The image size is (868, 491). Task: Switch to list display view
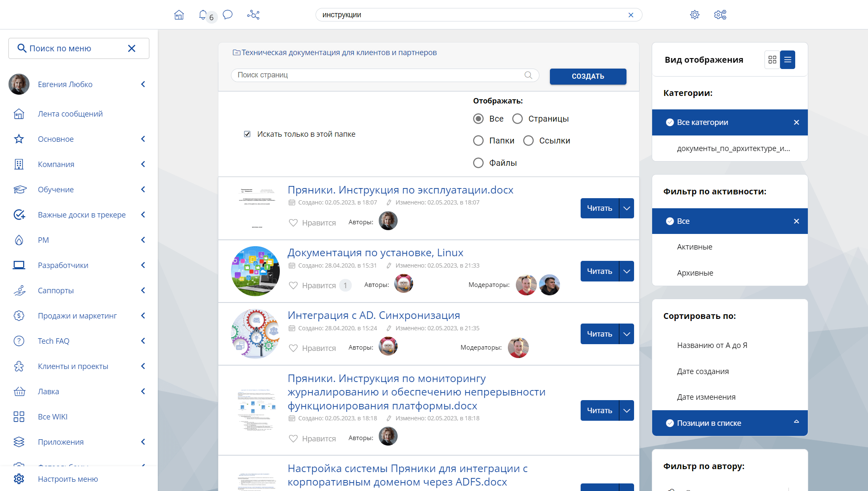click(x=788, y=60)
